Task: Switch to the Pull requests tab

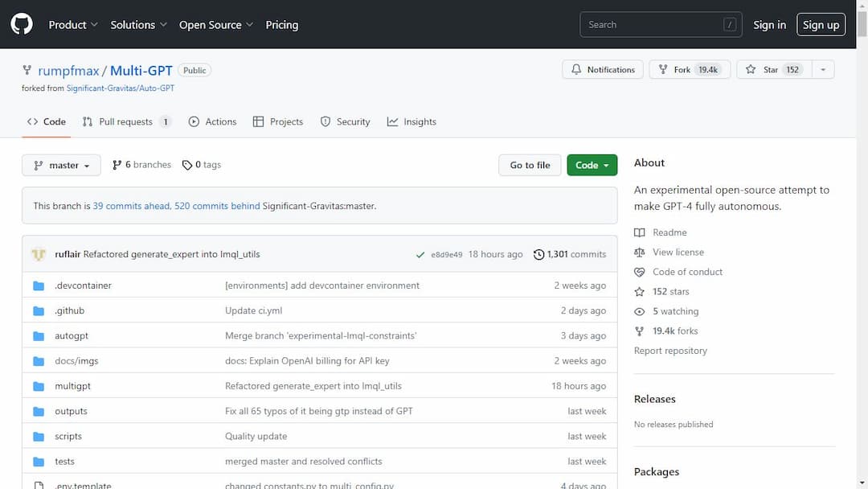Action: (x=125, y=121)
